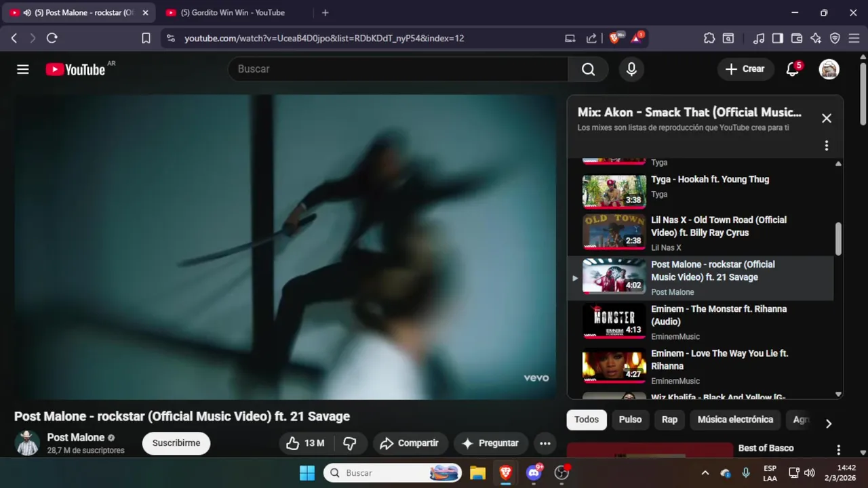Close the Post Malone rockstar tab
868x488 pixels.
click(145, 12)
